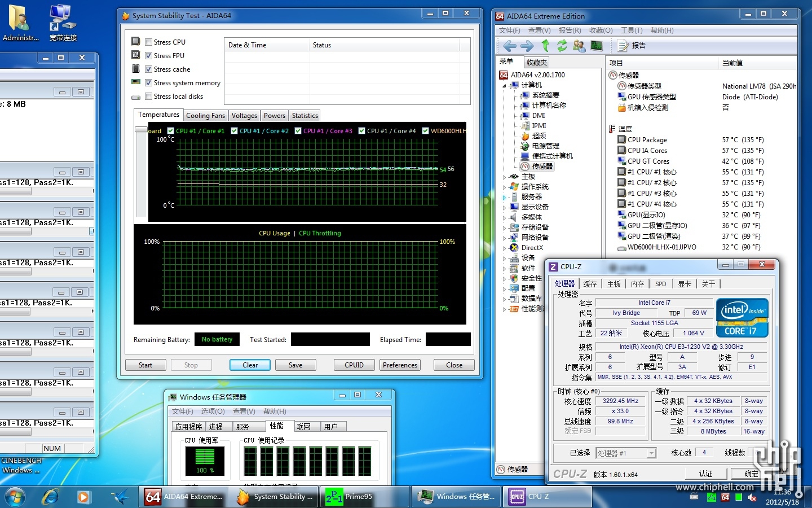
Task: Expand the 服务器 tree node
Action: pos(505,198)
